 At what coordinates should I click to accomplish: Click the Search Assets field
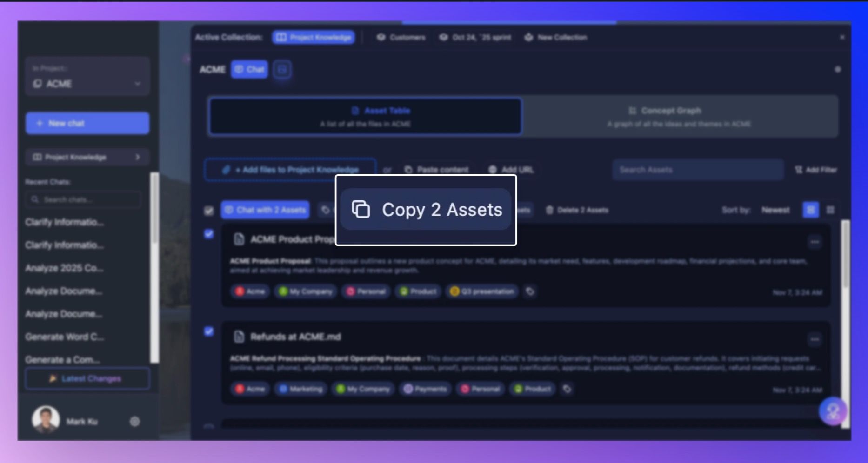(x=697, y=170)
